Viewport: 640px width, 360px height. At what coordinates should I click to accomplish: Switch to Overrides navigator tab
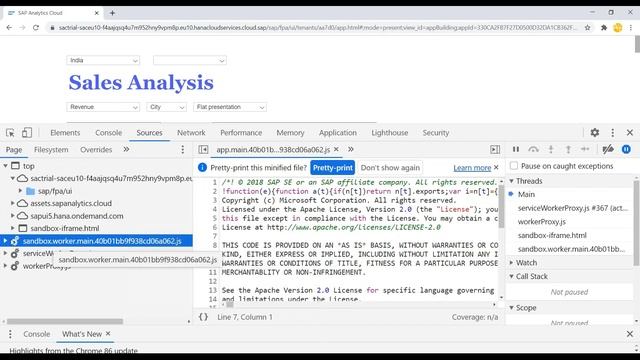click(x=96, y=149)
